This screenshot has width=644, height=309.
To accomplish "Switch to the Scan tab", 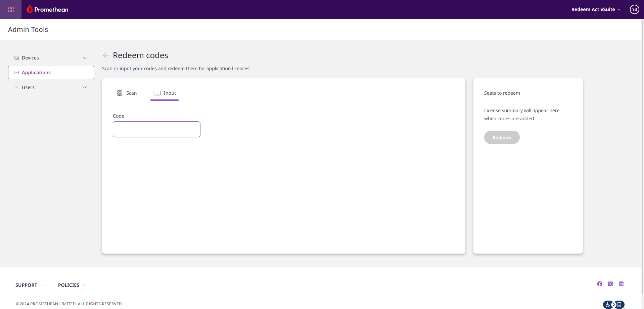I will tap(127, 93).
